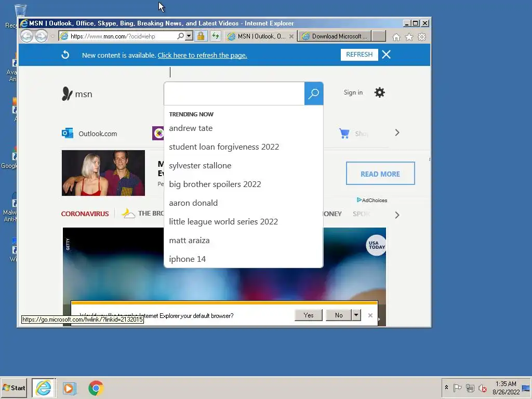The image size is (532, 399).
Task: Open the couple photo article thumbnail
Action: coord(103,173)
